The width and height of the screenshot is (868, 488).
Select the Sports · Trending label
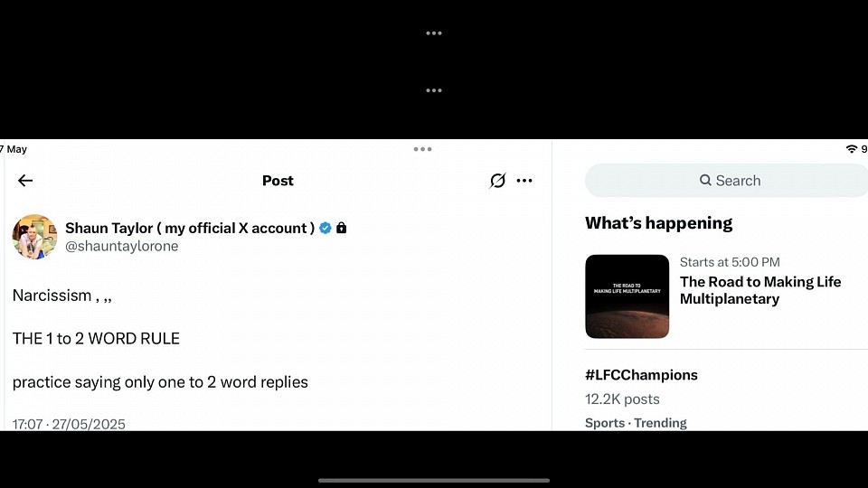[x=636, y=423]
